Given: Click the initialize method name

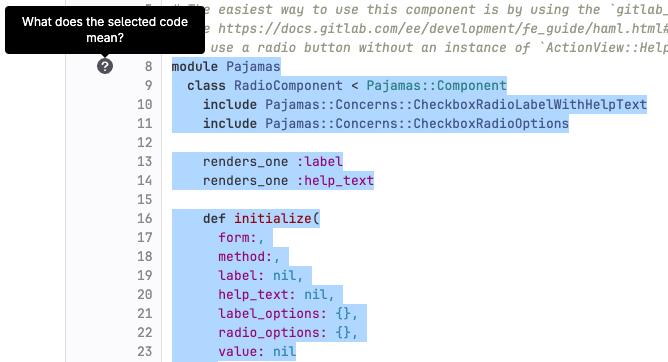Looking at the screenshot, I should 273,218.
